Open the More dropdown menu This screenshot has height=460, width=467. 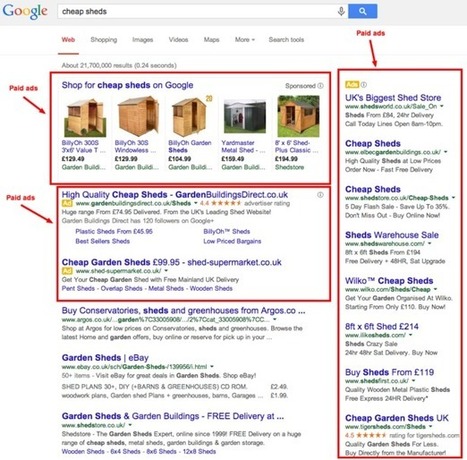(245, 40)
